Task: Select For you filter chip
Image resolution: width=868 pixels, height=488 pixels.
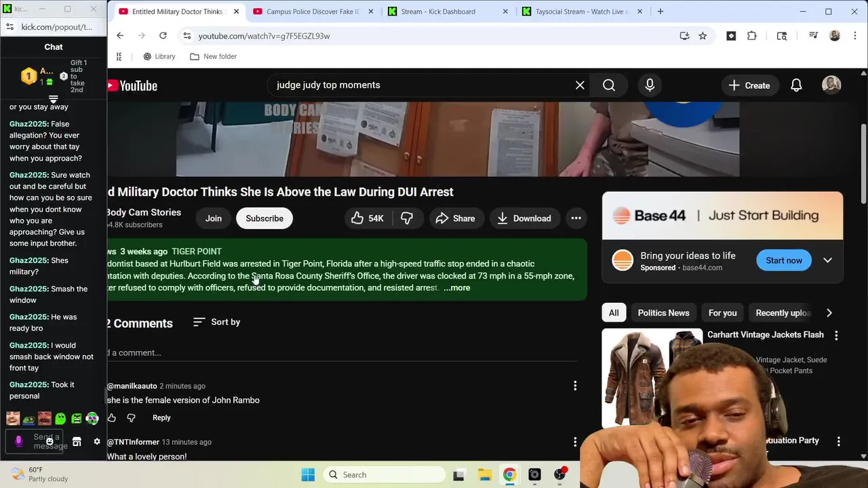Action: click(x=722, y=312)
